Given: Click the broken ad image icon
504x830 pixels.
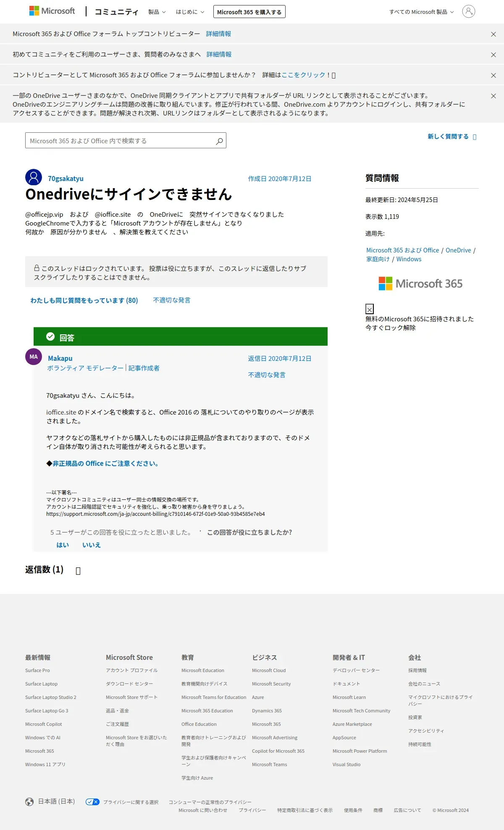Looking at the screenshot, I should pos(370,309).
